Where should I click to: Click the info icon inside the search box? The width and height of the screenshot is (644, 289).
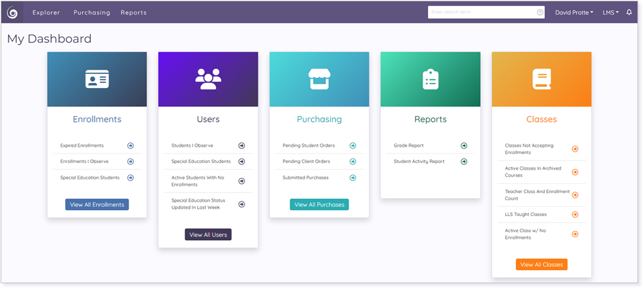(540, 12)
